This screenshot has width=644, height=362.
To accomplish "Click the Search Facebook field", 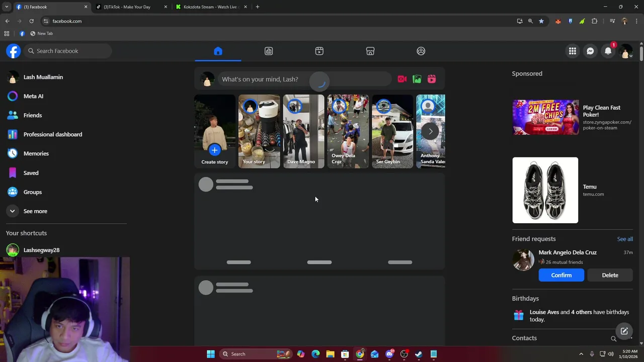I will coord(68,51).
